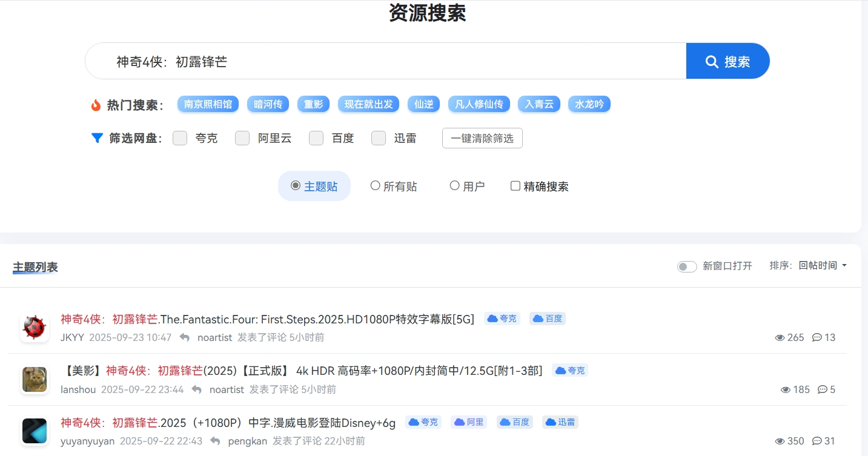Click the 一键清除筛选 button
868x456 pixels.
pos(482,138)
